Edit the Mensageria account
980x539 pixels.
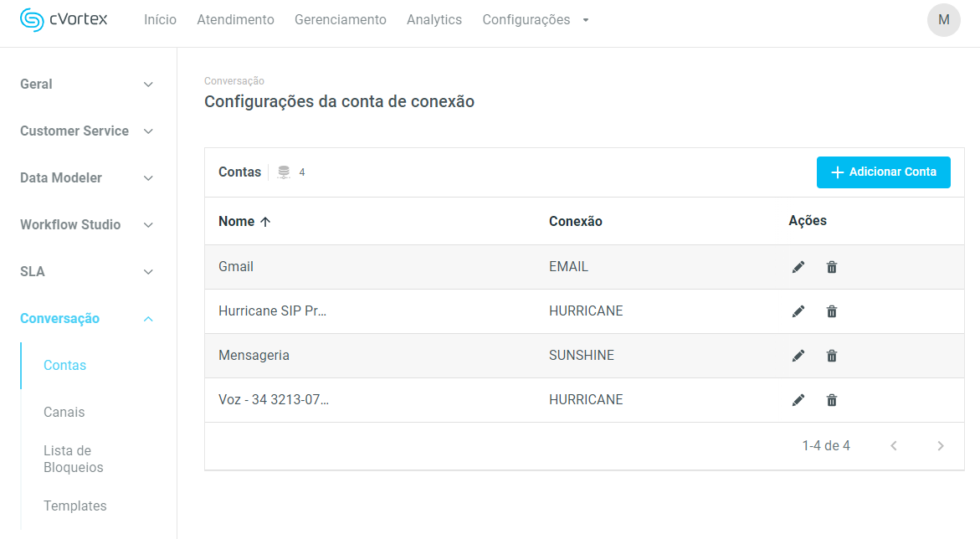click(x=798, y=356)
